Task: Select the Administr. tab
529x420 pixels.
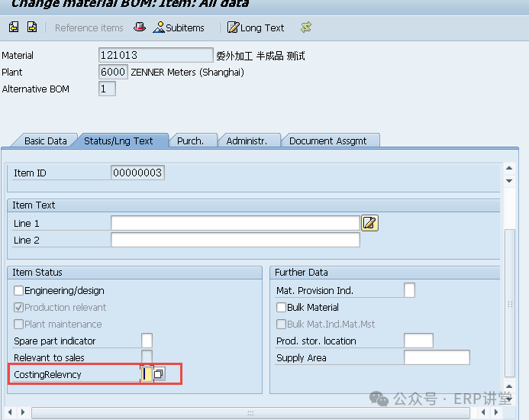Action: point(247,141)
